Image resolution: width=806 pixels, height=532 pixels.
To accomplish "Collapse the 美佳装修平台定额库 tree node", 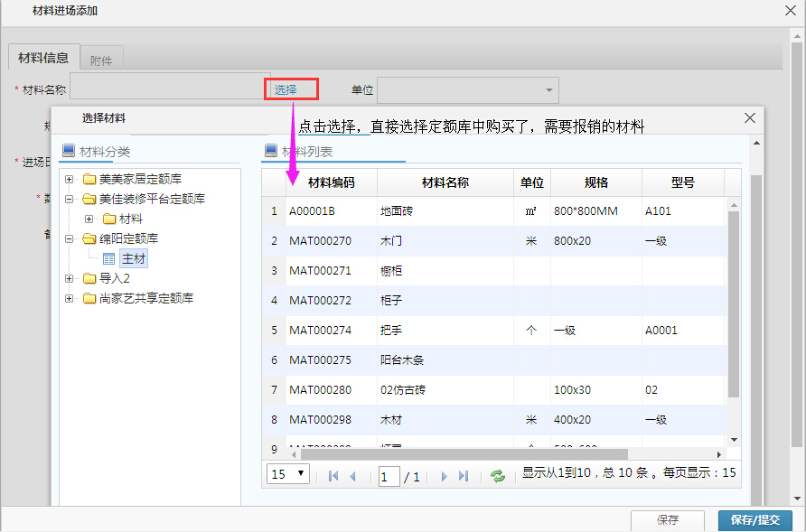I will [x=70, y=199].
